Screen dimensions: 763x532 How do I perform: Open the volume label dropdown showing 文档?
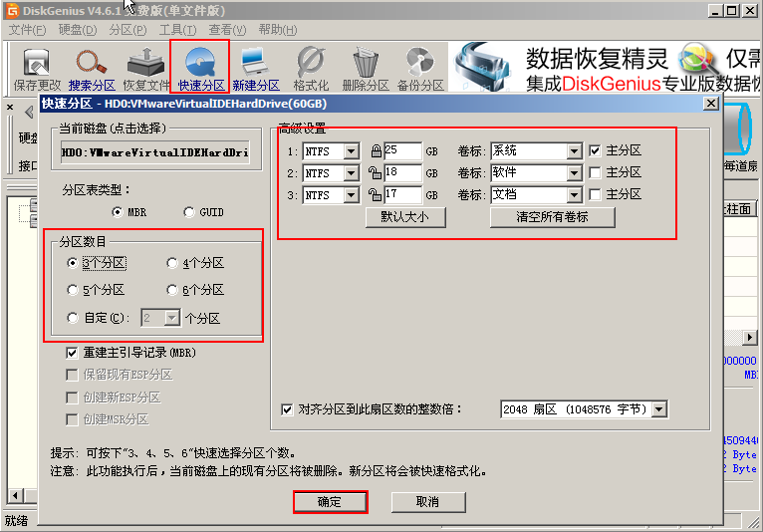point(574,195)
